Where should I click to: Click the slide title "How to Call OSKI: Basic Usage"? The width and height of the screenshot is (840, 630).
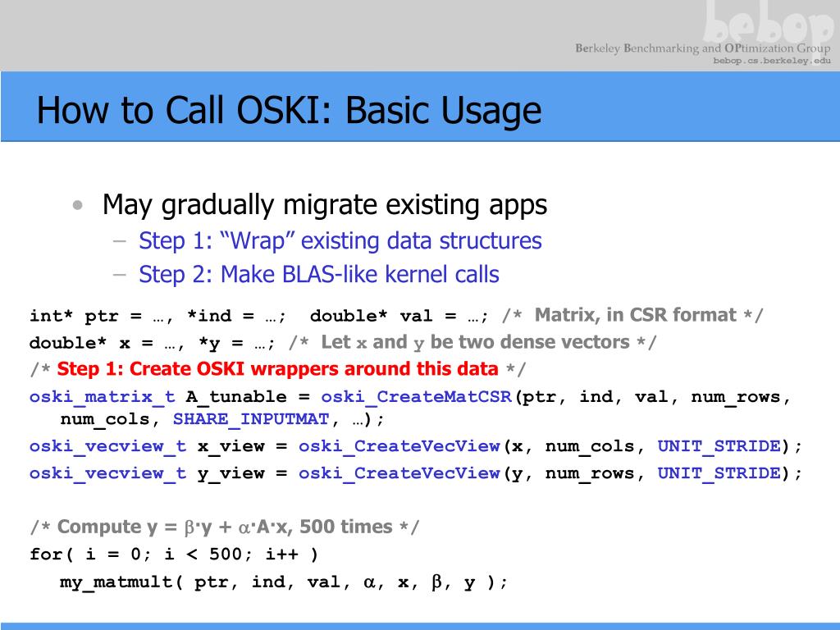click(289, 111)
